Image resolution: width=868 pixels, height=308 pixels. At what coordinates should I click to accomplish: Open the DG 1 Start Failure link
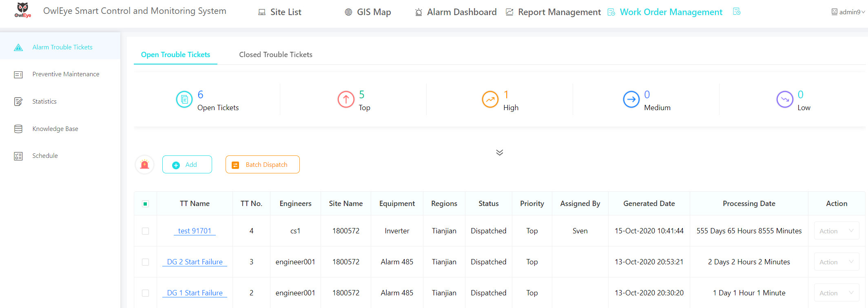(x=195, y=293)
